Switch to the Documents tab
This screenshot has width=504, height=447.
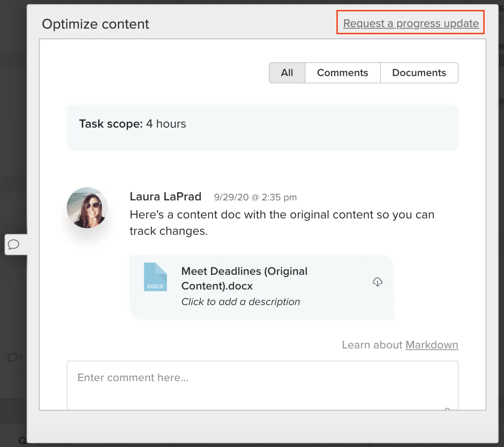[x=419, y=72]
